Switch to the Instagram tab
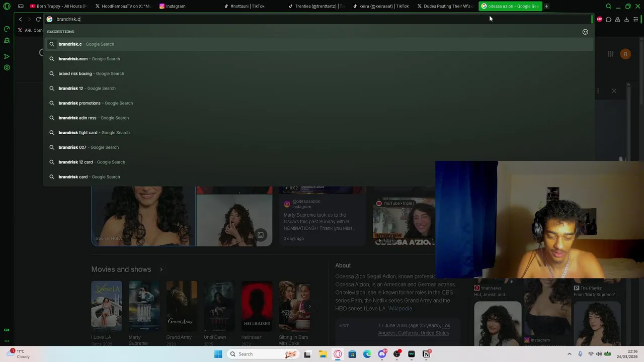The width and height of the screenshot is (644, 362). 188,6
